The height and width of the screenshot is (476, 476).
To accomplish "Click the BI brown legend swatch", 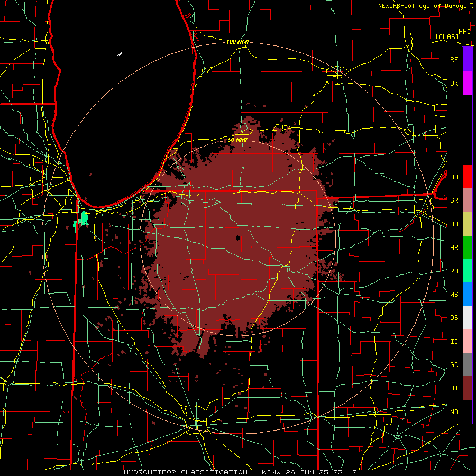I will pos(467,388).
